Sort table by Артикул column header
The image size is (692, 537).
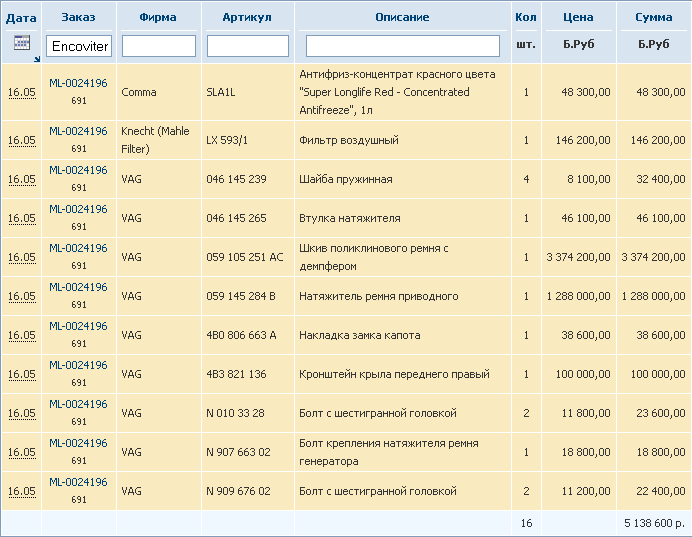(247, 17)
